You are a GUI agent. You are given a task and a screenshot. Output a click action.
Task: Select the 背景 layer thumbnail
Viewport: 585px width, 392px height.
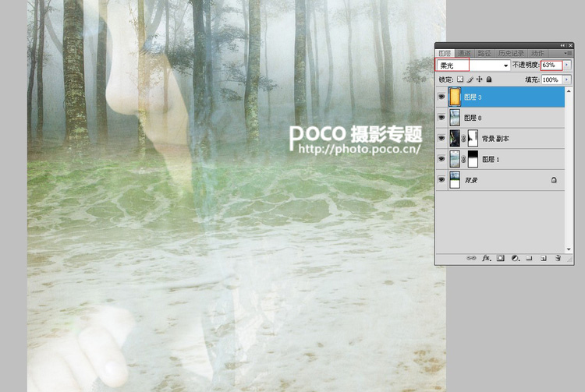click(x=455, y=180)
